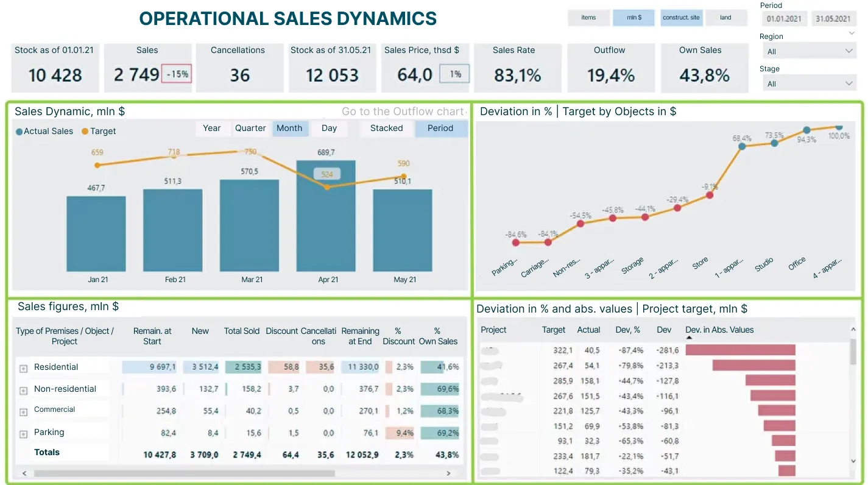This screenshot has width=868, height=485.
Task: Select the 524 target data label
Action: click(327, 174)
